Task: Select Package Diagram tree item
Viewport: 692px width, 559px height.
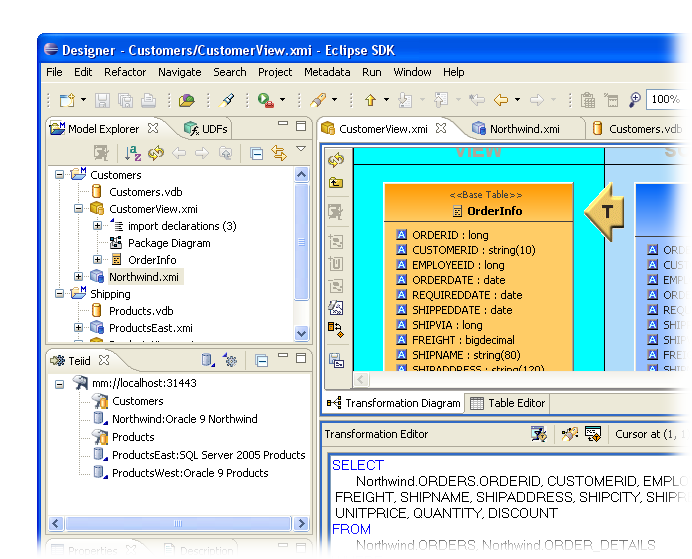Action: tap(169, 243)
